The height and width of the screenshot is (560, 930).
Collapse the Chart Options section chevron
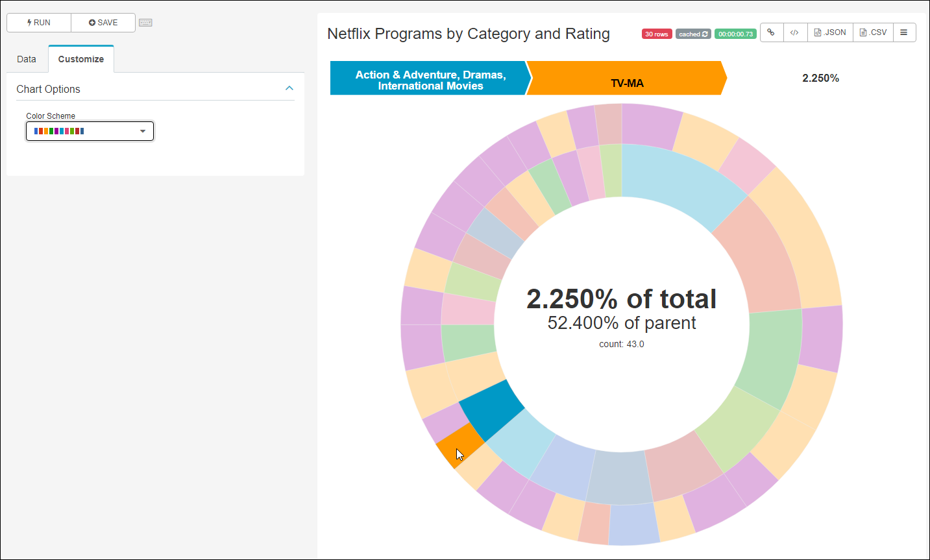coord(289,88)
